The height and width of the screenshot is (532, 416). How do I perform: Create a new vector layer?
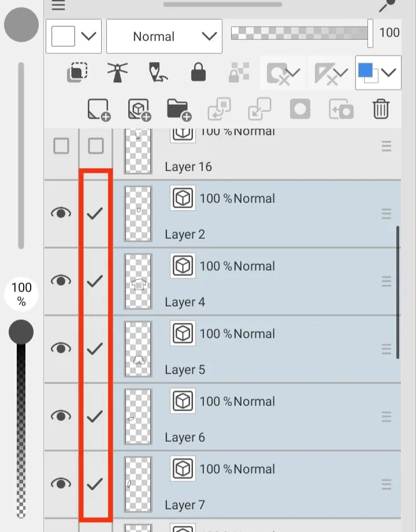(x=139, y=109)
